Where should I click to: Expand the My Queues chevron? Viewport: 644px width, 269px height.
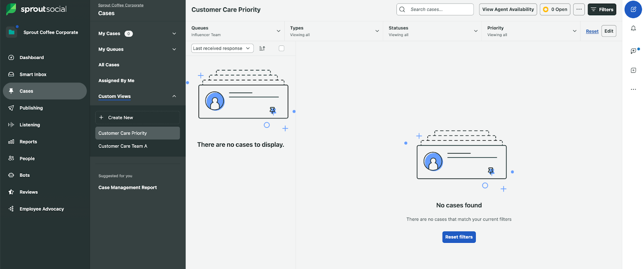point(174,49)
